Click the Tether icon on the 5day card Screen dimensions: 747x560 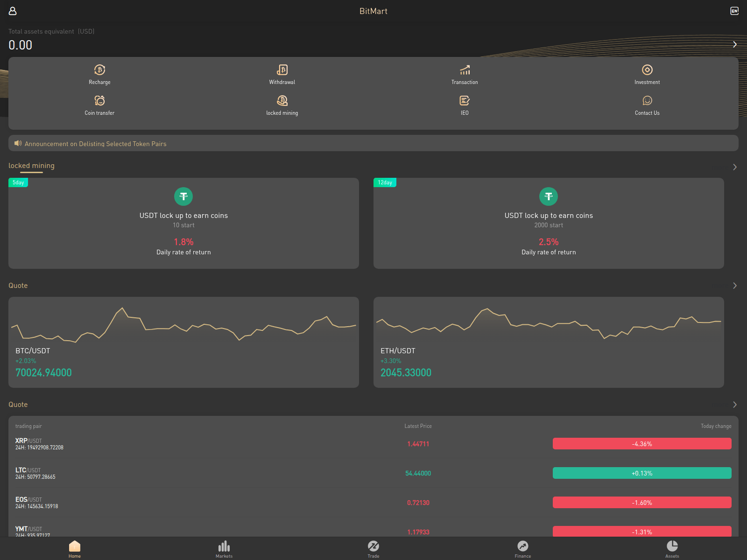pyautogui.click(x=183, y=196)
